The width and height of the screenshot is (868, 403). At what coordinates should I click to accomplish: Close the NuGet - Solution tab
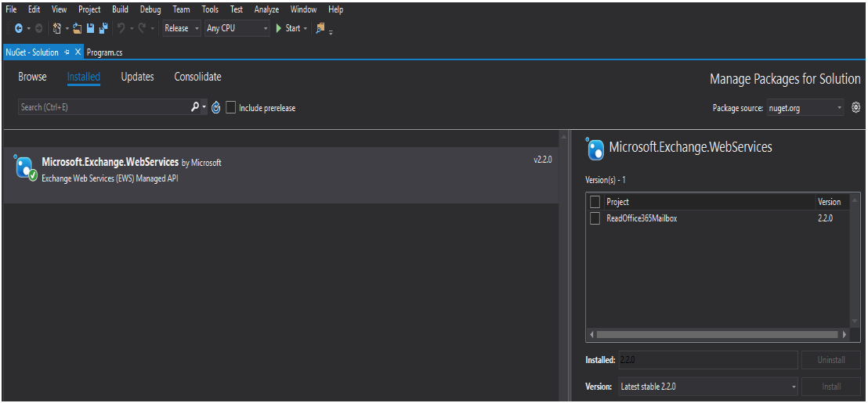pyautogui.click(x=78, y=52)
